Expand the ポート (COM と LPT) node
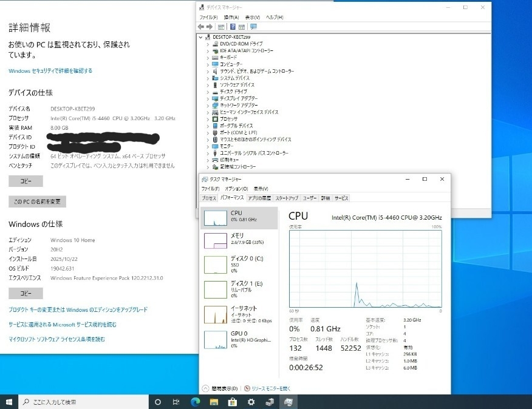Screen dimensions: 532x409 pyautogui.click(x=208, y=133)
